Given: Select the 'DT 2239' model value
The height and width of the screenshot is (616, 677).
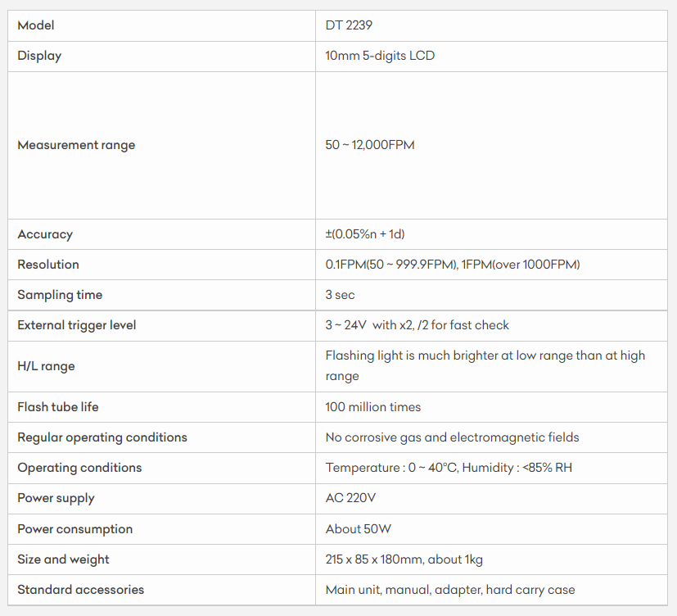Looking at the screenshot, I should point(350,25).
